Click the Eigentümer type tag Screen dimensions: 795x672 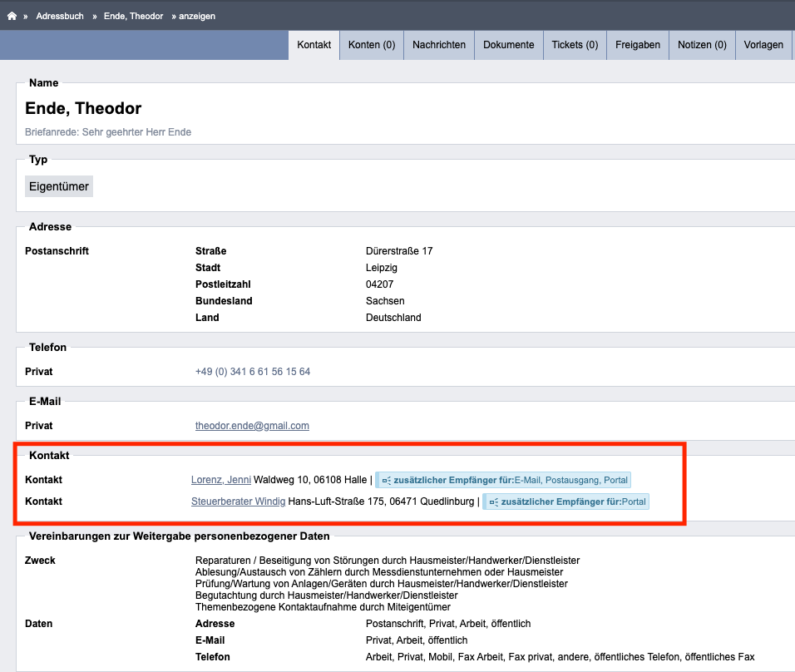pos(59,186)
